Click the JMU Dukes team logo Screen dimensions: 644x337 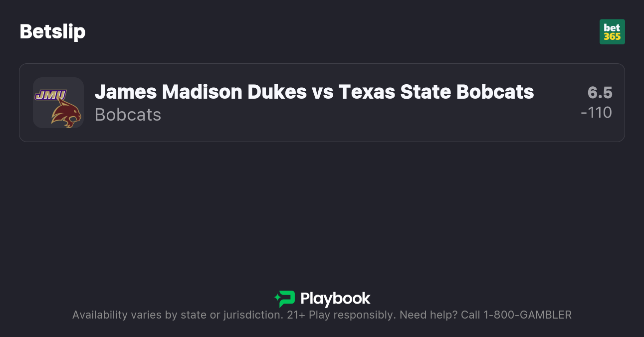click(x=50, y=94)
